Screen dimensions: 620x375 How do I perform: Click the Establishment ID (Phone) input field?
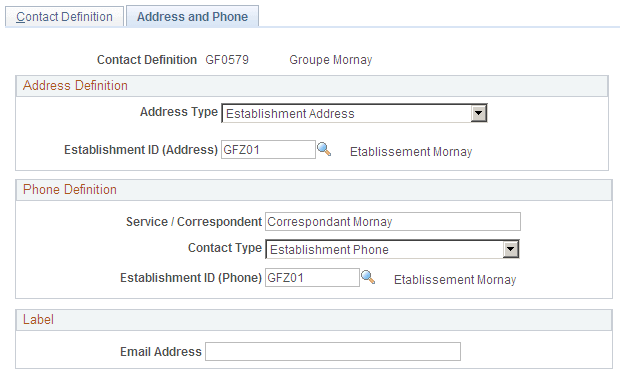(x=312, y=277)
